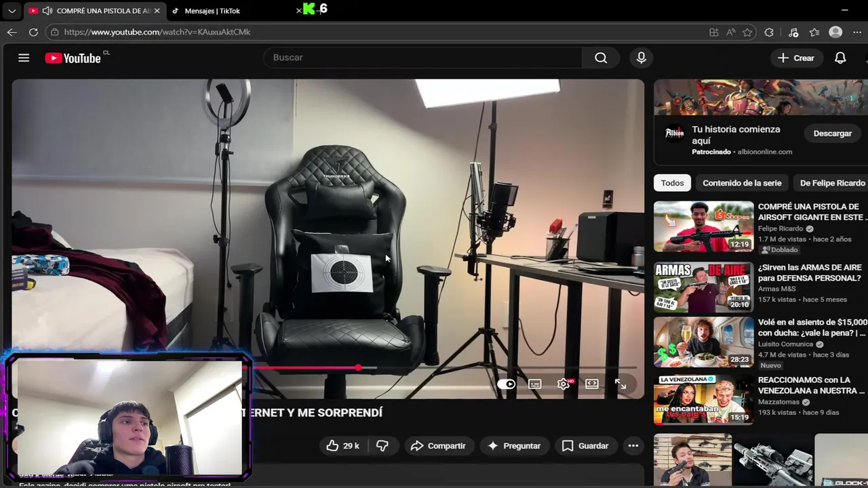The image size is (868, 488).
Task: View site information beside the URL
Action: pyautogui.click(x=54, y=32)
